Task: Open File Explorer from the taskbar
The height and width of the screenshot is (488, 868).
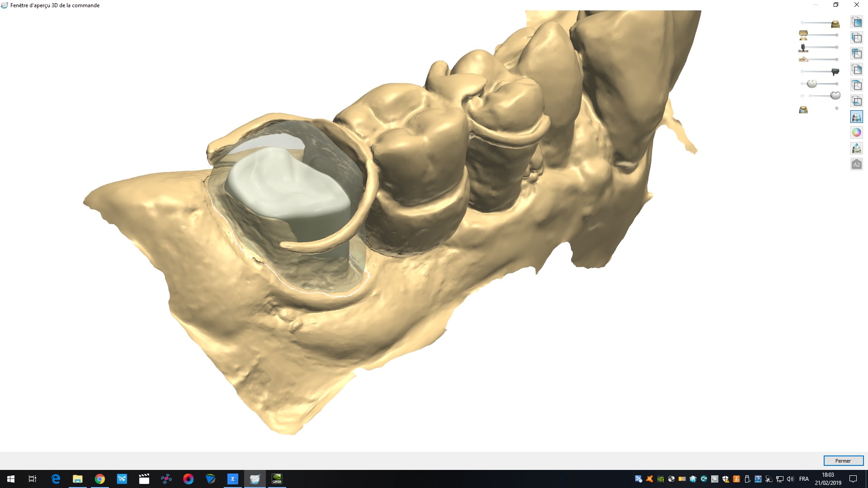Action: click(78, 479)
